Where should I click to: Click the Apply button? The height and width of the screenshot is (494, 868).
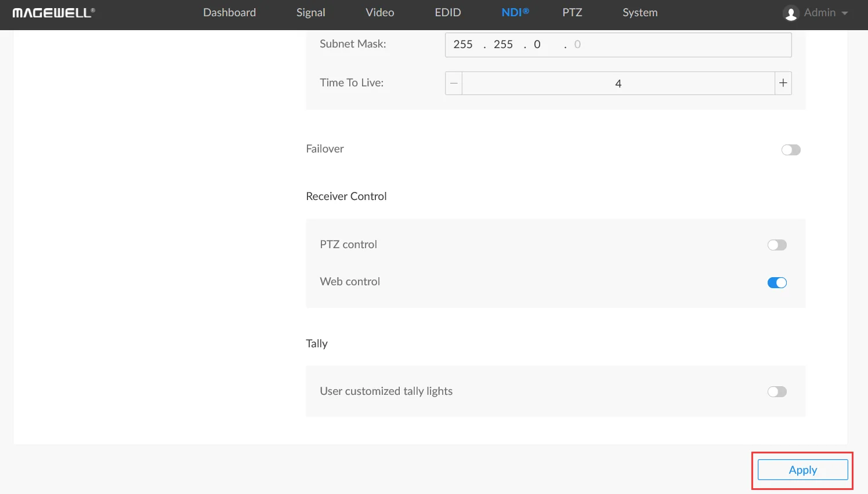(803, 470)
